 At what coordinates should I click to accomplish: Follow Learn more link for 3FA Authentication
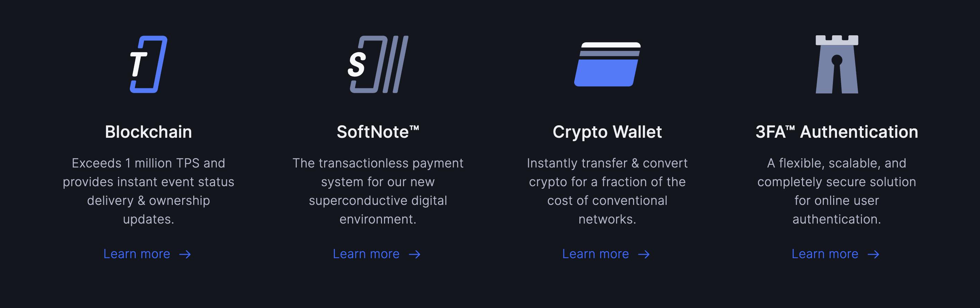(836, 254)
